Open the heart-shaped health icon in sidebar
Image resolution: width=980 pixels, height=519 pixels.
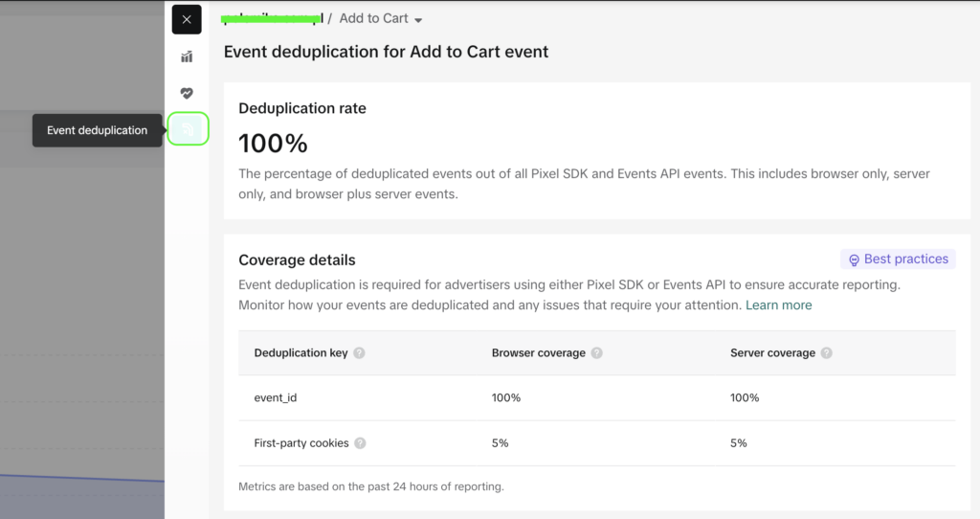coord(187,93)
